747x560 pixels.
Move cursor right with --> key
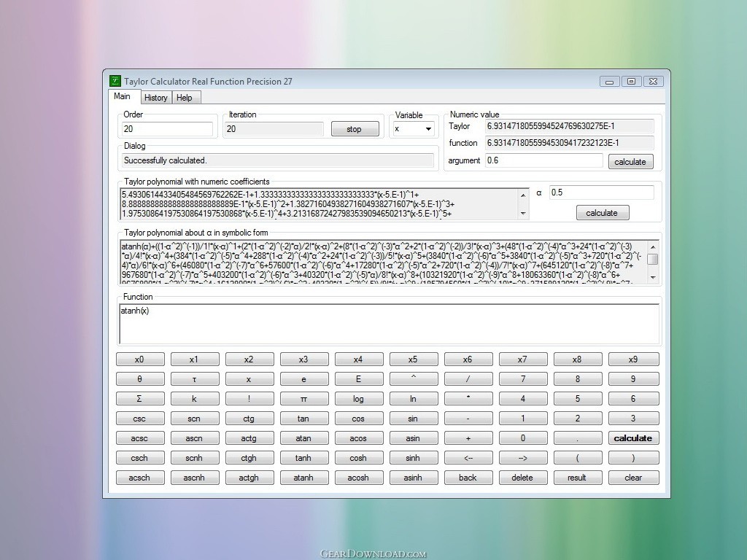(523, 458)
